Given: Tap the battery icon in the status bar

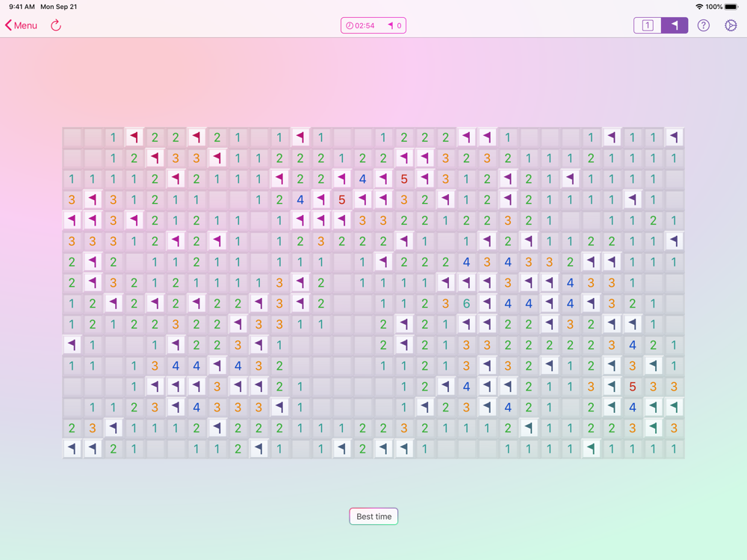Looking at the screenshot, I should coord(731,7).
